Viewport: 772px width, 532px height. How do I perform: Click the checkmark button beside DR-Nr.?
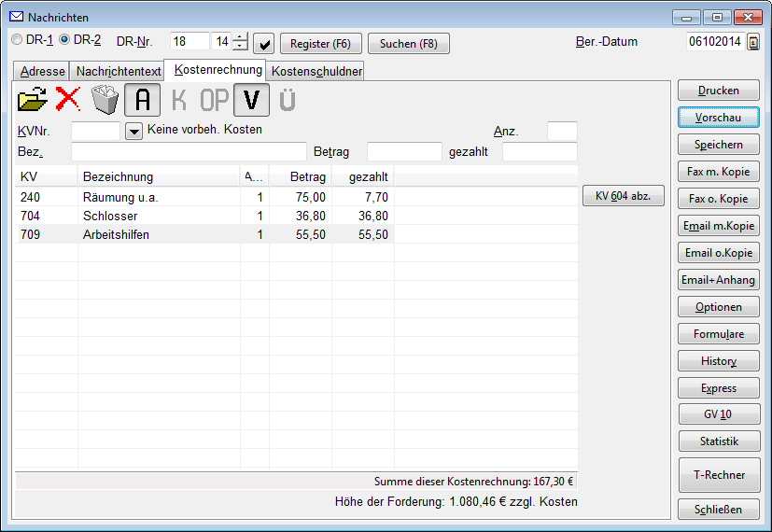point(264,43)
